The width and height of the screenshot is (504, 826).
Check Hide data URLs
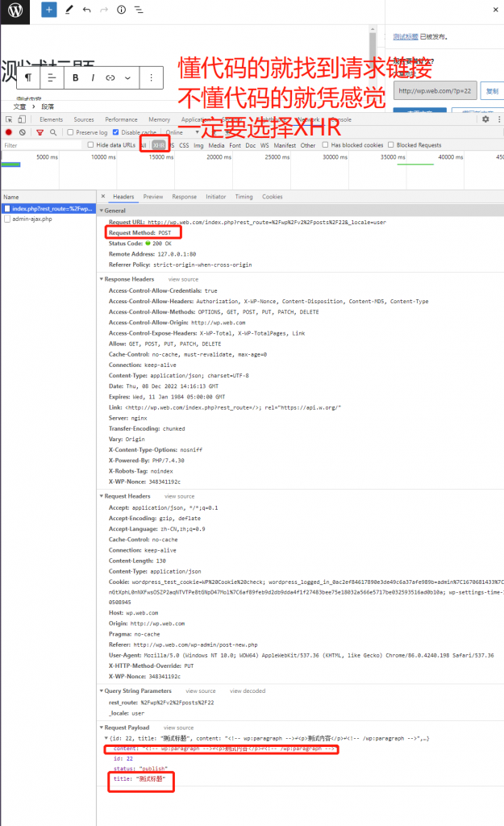click(x=90, y=144)
